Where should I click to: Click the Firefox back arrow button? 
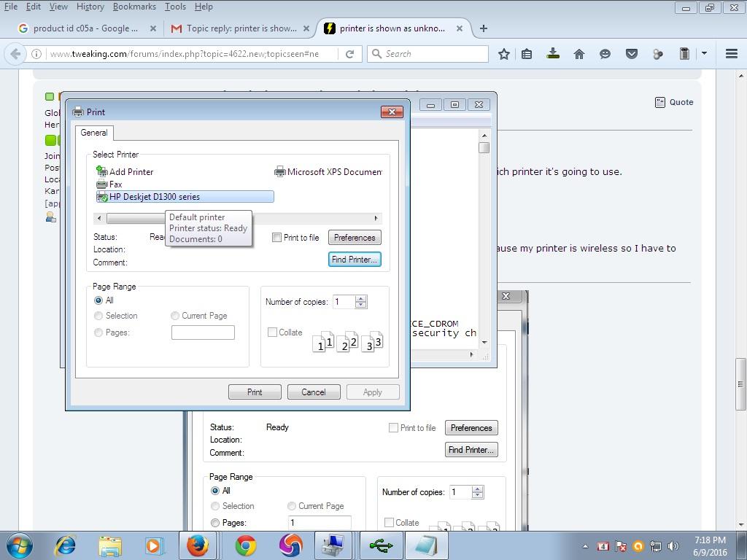click(15, 54)
